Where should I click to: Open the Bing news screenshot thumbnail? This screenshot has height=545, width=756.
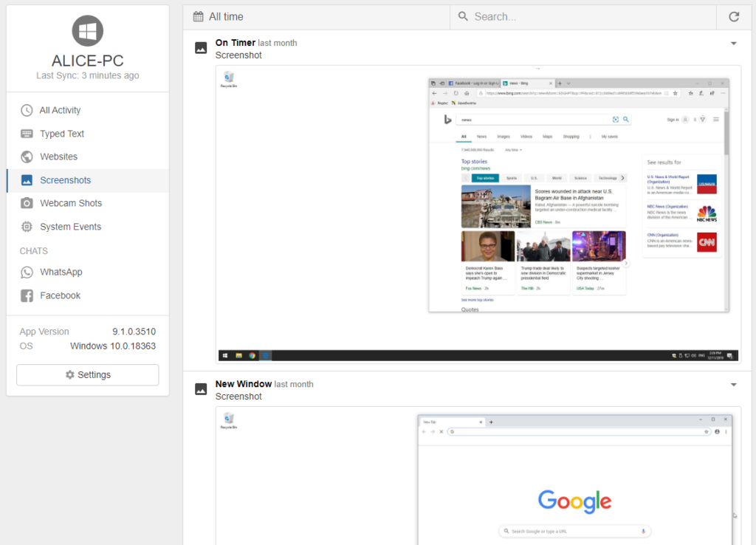[478, 214]
